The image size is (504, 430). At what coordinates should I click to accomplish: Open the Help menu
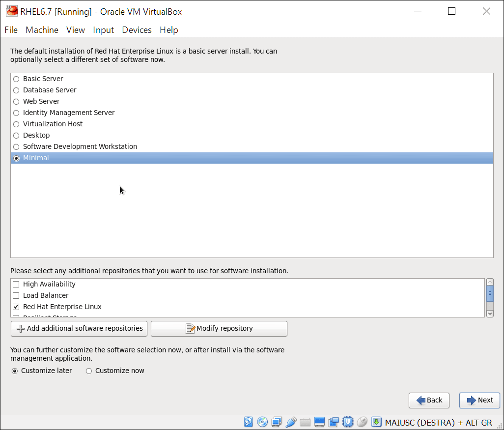pos(169,30)
